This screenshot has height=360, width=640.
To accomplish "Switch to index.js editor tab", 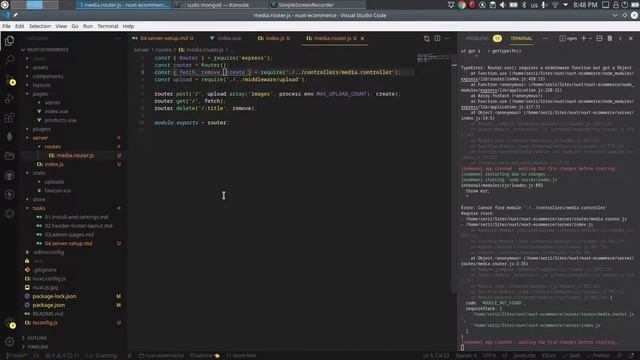I will 274,38.
